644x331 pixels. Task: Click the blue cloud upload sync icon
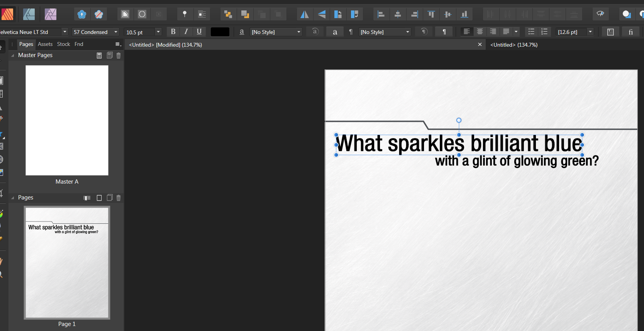pos(82,14)
